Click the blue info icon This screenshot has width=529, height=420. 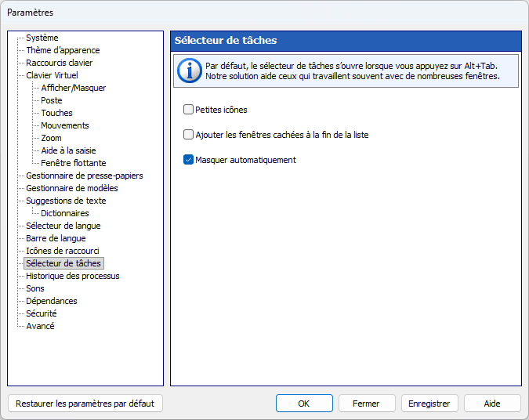[190, 71]
